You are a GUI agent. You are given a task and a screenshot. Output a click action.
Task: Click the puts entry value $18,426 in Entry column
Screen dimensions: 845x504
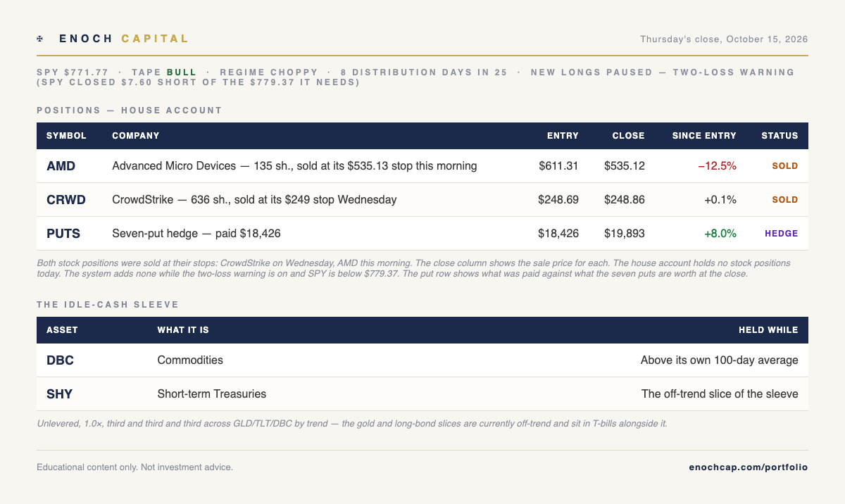coord(558,234)
